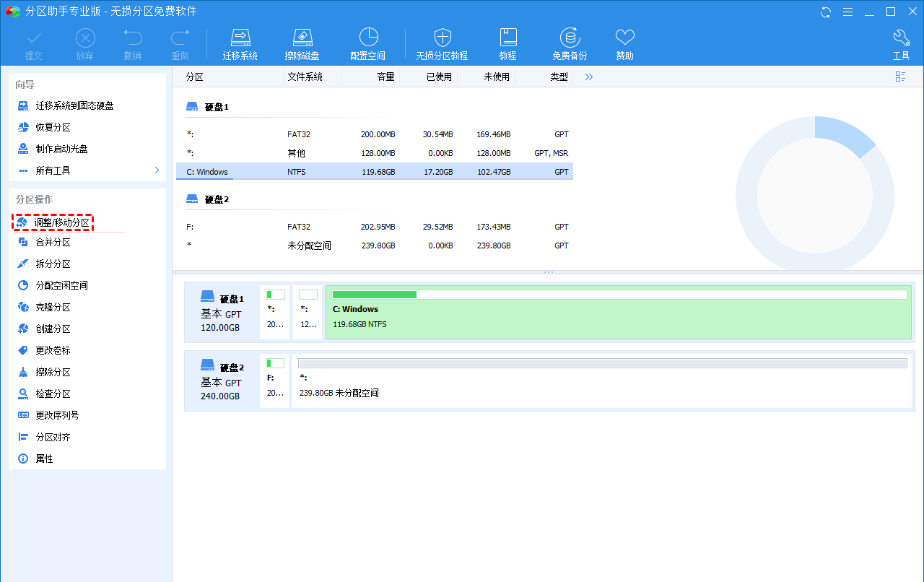Select 合并分区 in partition operations
Image resolution: width=924 pixels, height=582 pixels.
pyautogui.click(x=53, y=243)
